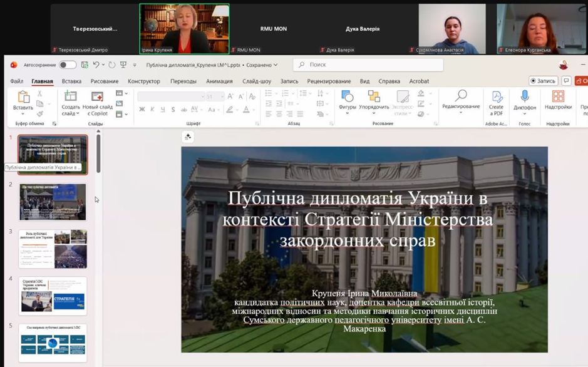Click the increase indent icon
The height and width of the screenshot is (367, 588).
point(279,103)
